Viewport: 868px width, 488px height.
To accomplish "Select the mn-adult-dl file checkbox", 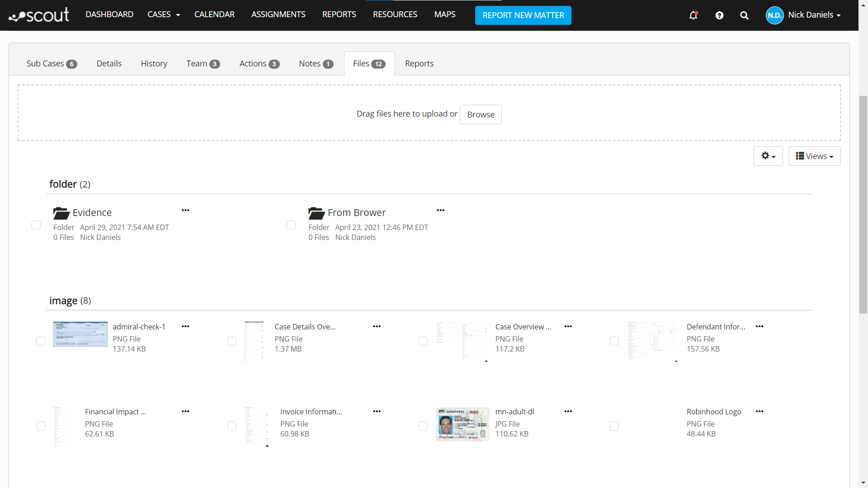I will coord(423,426).
